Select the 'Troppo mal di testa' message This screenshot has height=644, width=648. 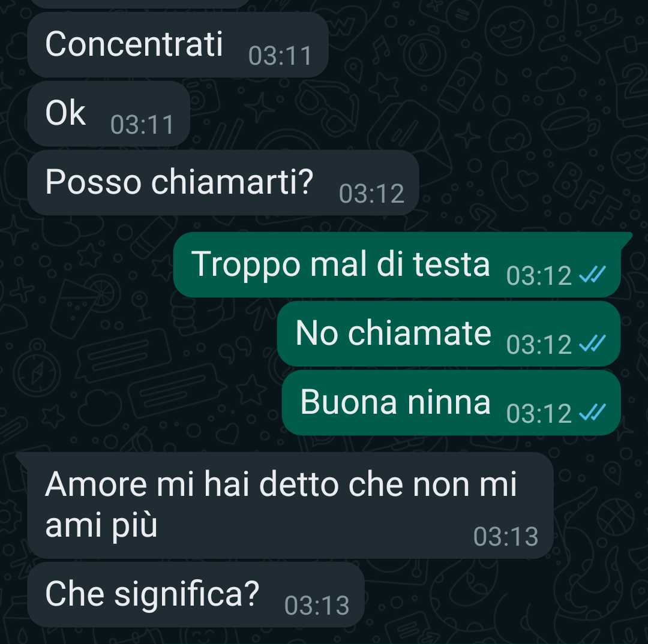coord(398,264)
